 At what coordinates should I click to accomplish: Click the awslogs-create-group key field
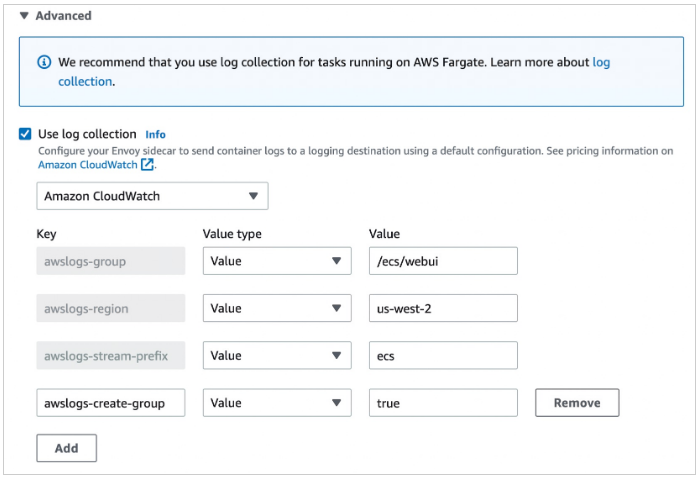point(111,403)
